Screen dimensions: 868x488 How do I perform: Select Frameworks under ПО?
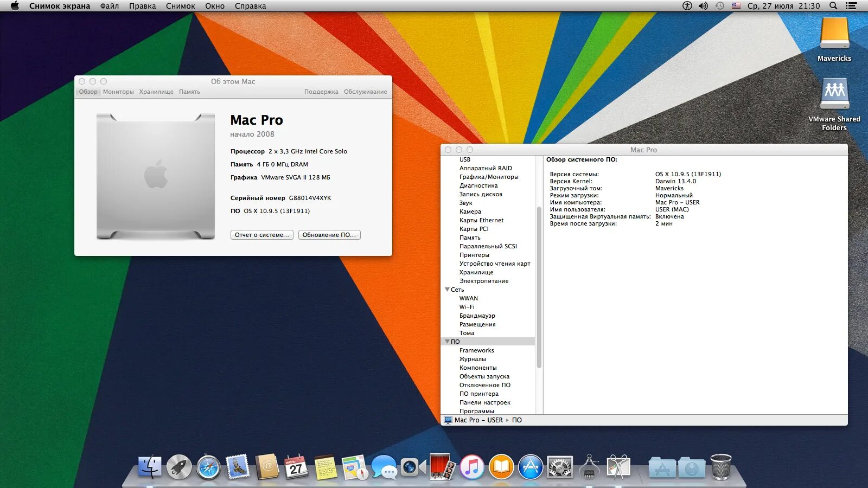(x=476, y=350)
